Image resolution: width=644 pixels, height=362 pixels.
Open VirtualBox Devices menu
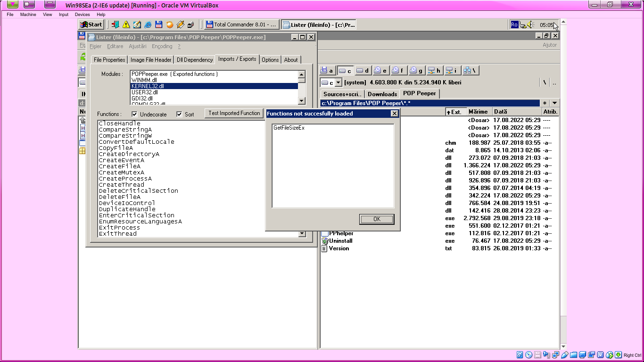pos(82,15)
